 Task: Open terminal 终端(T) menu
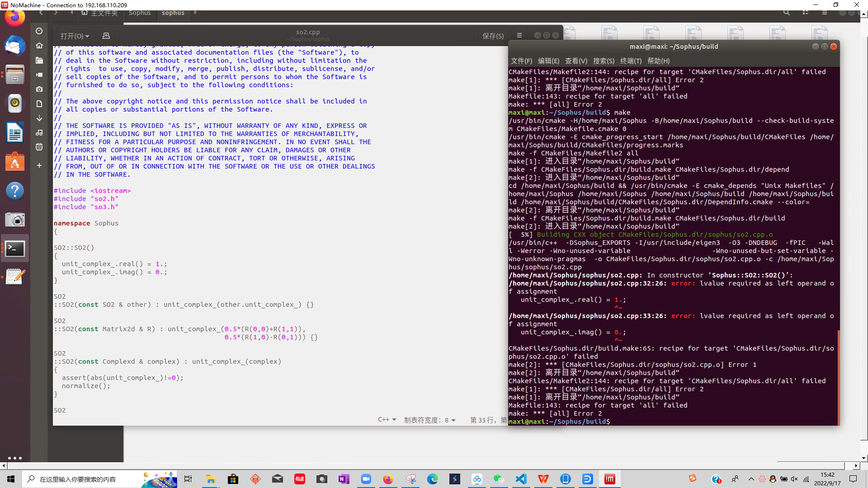click(x=631, y=61)
